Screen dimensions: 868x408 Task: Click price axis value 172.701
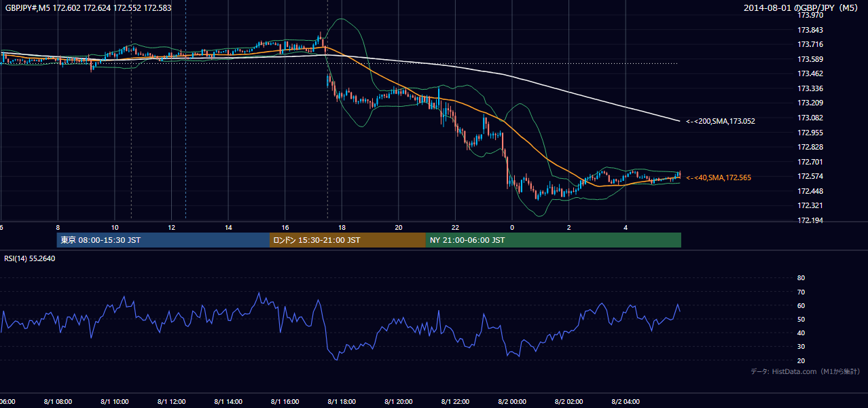[810, 162]
